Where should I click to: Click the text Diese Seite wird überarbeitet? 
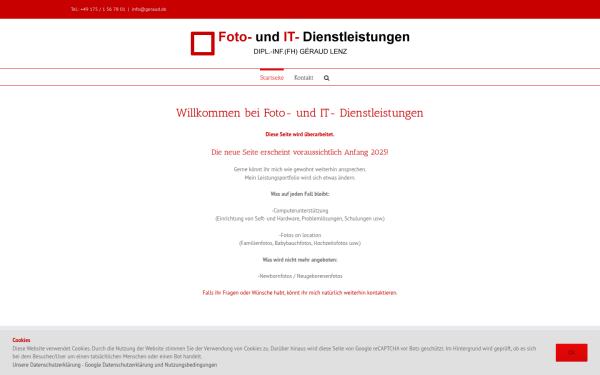click(300, 134)
